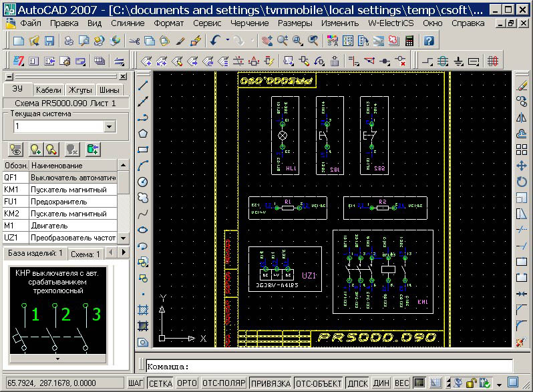Select the Spline tool
This screenshot has width=533, height=392.
coord(143,214)
